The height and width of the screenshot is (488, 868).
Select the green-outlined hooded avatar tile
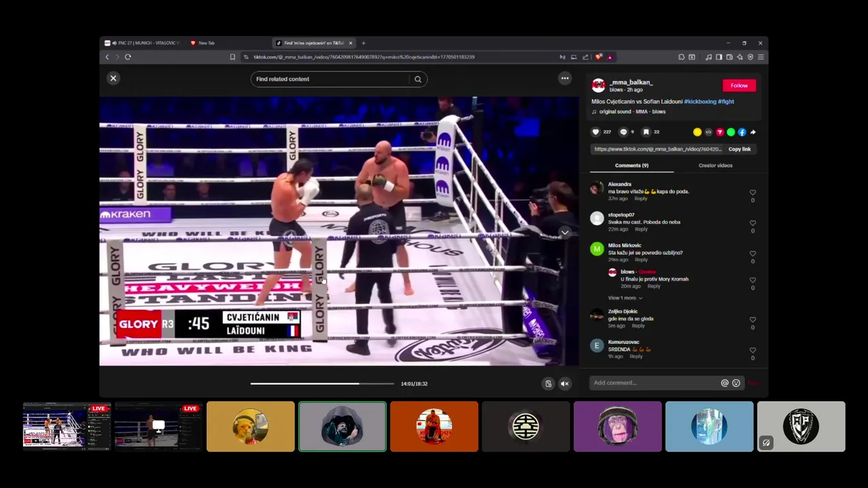point(342,426)
